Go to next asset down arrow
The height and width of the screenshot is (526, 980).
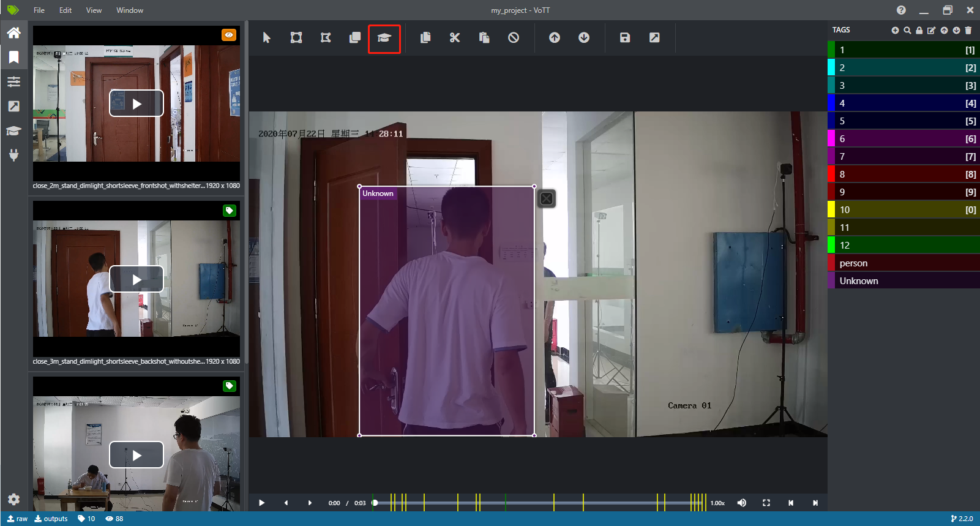click(584, 38)
